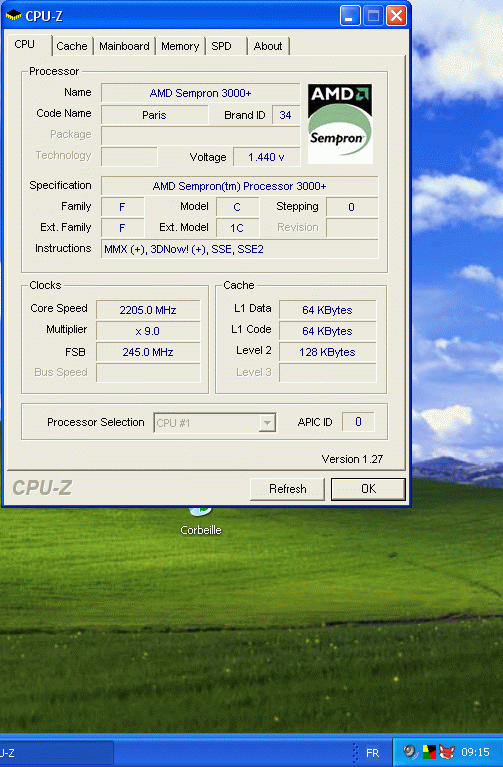
Task: Select the CPU tab
Action: pyautogui.click(x=27, y=45)
